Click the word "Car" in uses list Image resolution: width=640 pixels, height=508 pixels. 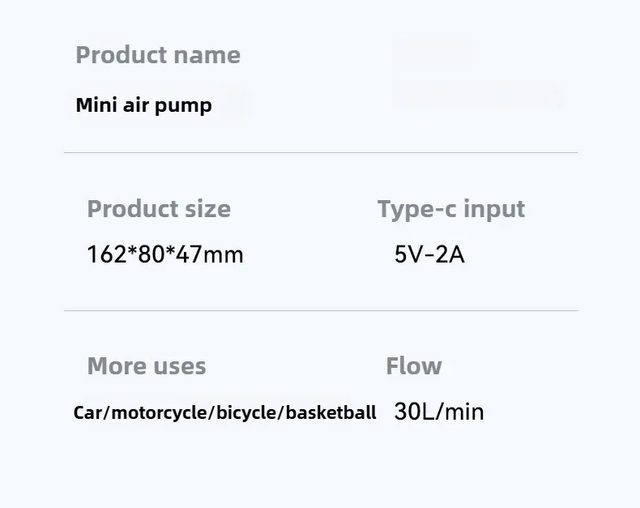(x=87, y=412)
